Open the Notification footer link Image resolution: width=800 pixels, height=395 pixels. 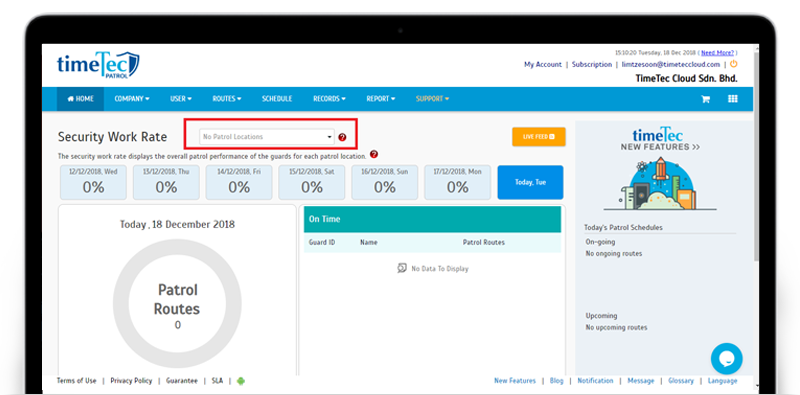click(595, 381)
